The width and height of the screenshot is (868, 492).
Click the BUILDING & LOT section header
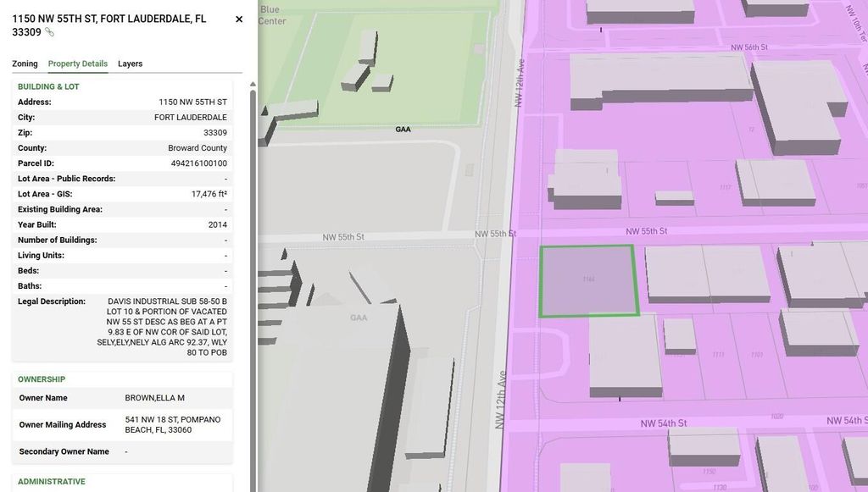[48, 86]
